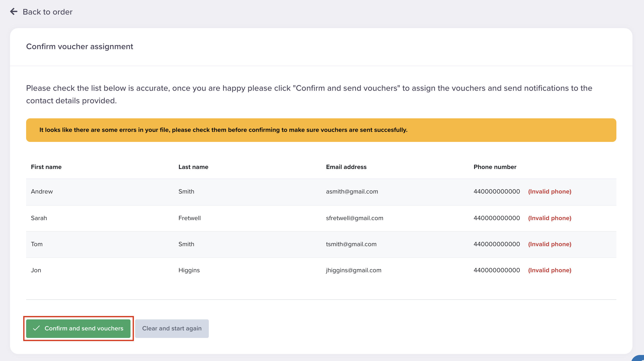Select the Email address column header

346,167
